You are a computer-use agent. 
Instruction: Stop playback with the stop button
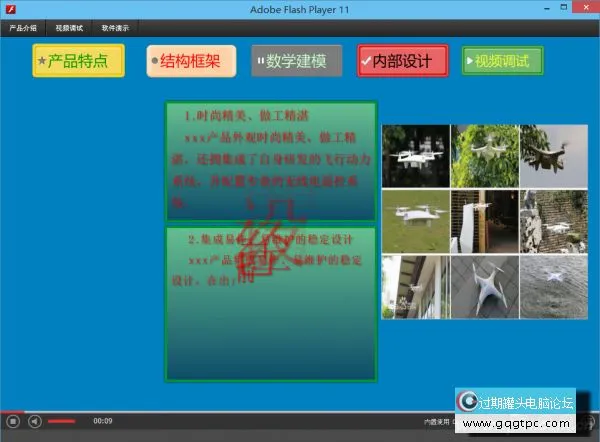pos(13,422)
